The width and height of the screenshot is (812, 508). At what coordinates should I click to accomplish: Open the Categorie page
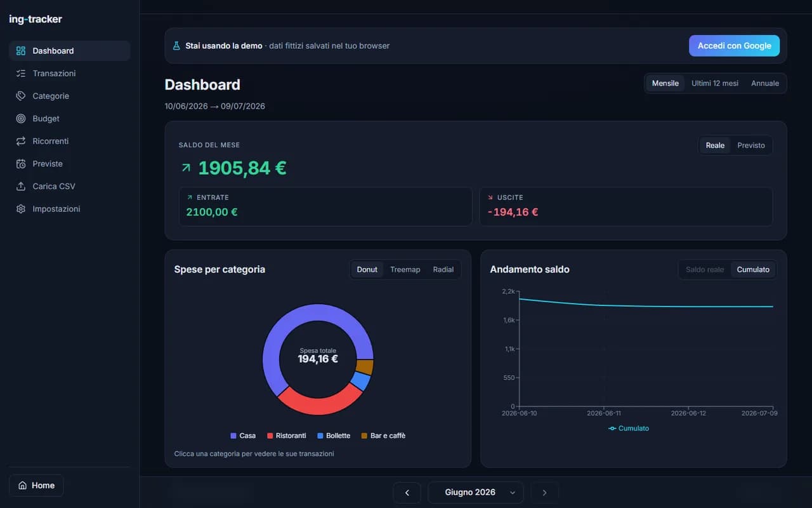click(70, 96)
